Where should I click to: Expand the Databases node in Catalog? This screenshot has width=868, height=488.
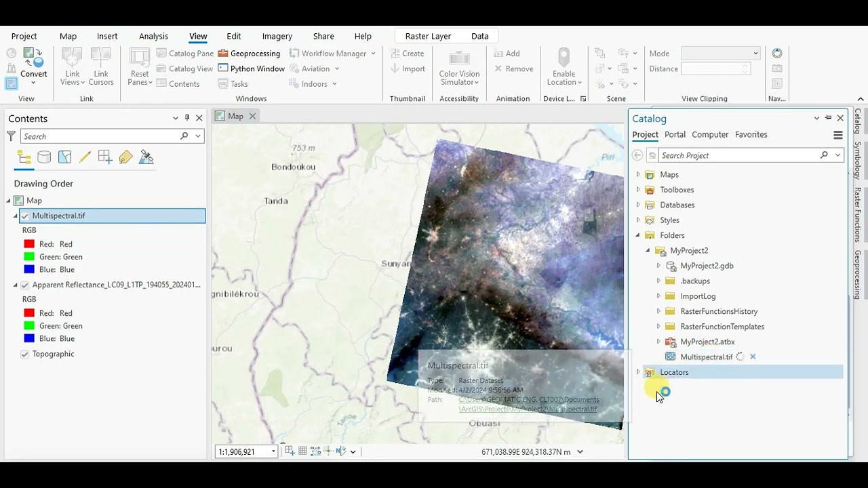pos(637,205)
